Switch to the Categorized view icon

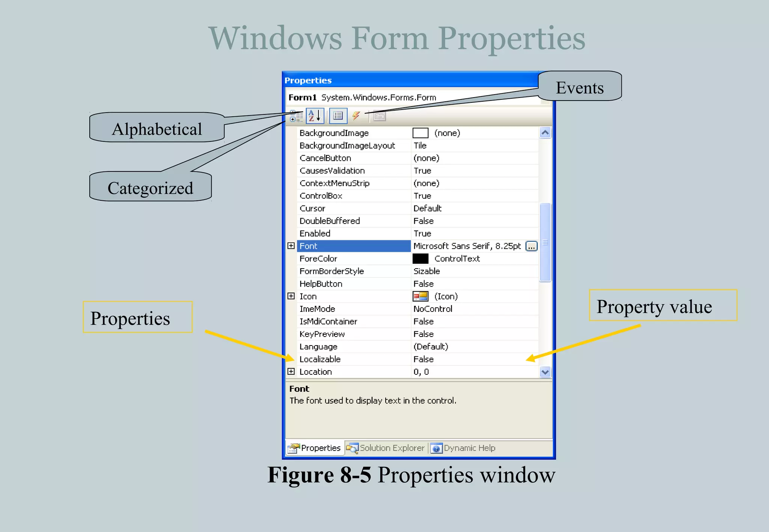[296, 116]
